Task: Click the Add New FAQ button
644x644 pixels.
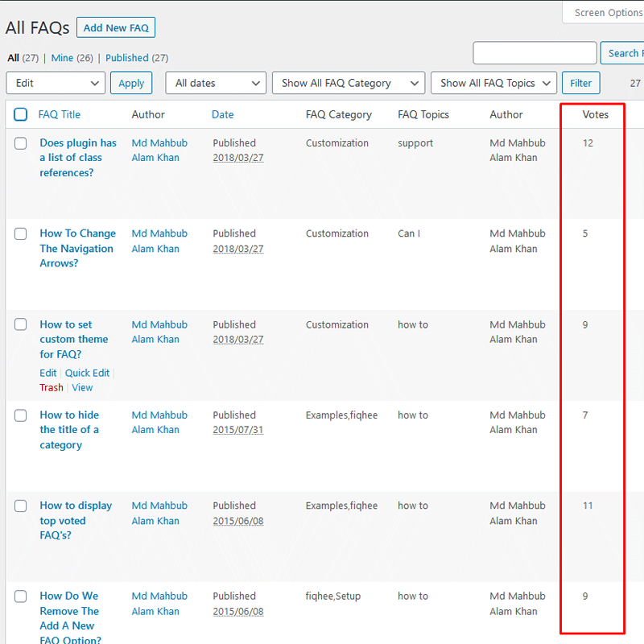Action: point(116,27)
